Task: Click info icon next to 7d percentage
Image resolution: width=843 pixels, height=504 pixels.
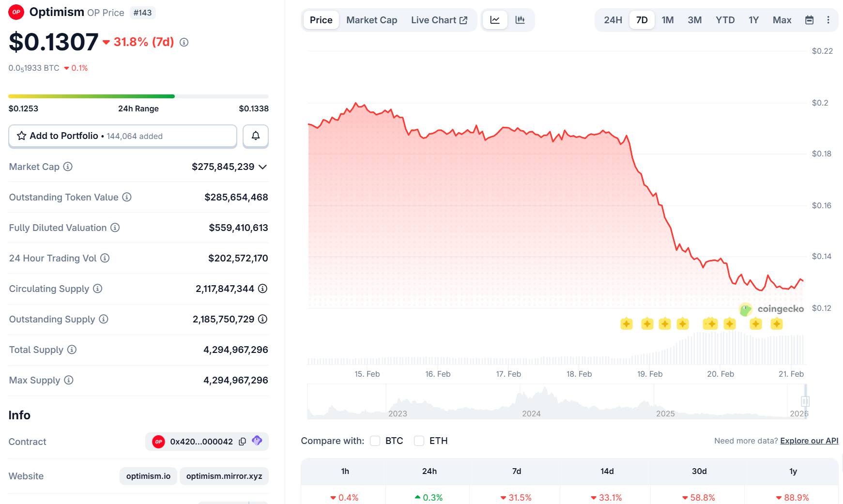Action: click(184, 42)
